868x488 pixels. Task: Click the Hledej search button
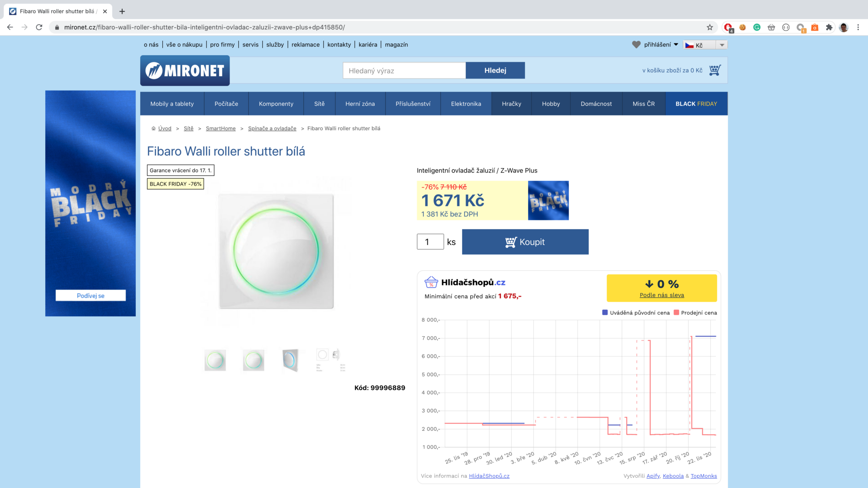pos(495,70)
